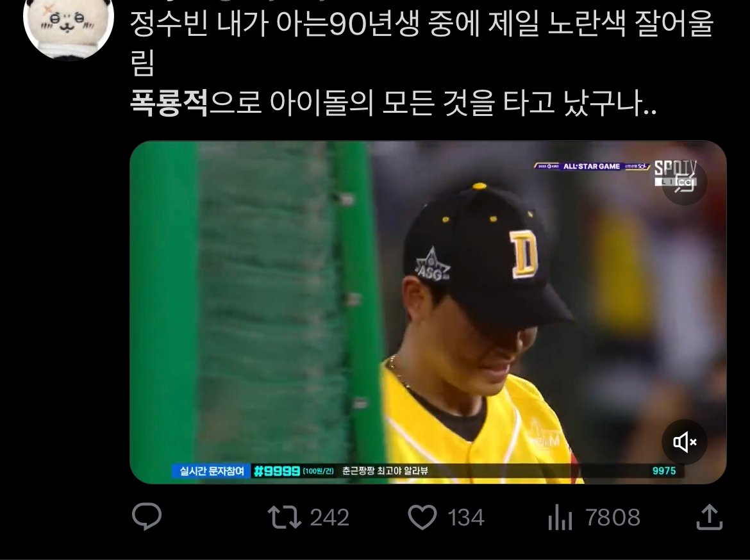Screen dimensions: 750x560
Task: Click the view count 7808
Action: (613, 518)
